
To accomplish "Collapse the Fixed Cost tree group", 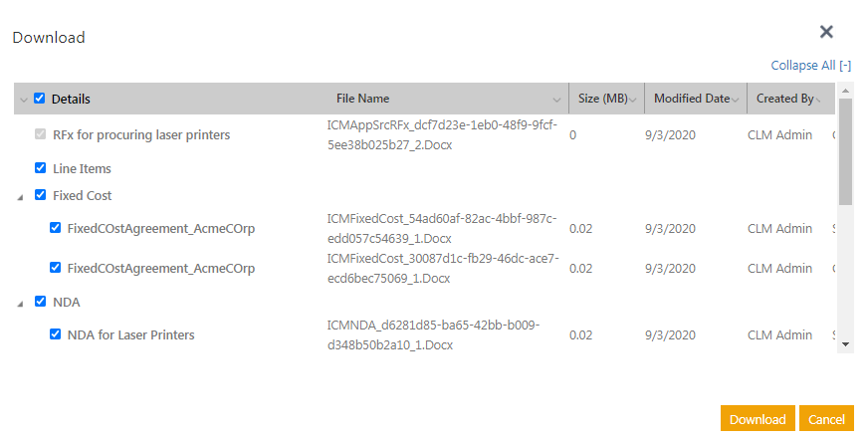I will click(x=21, y=196).
